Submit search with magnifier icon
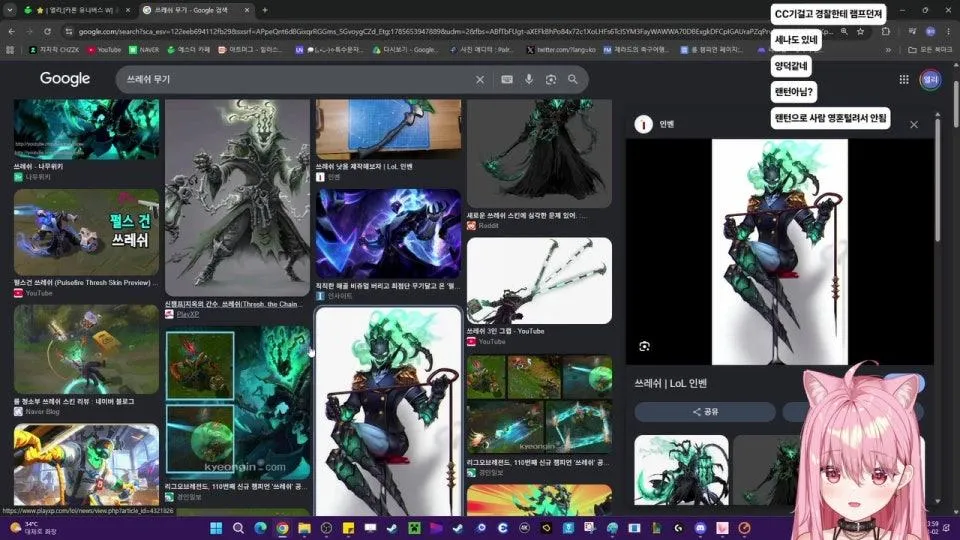The height and width of the screenshot is (540, 960). click(x=572, y=79)
